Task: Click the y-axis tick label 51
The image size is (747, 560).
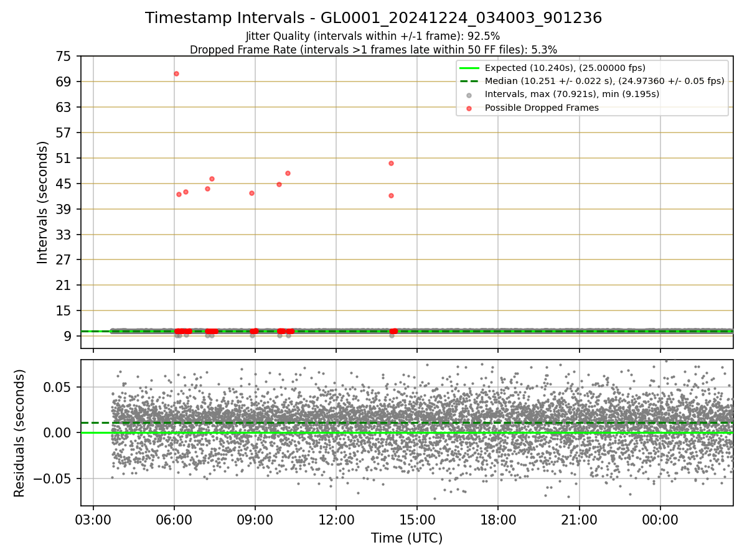Action: [63, 158]
